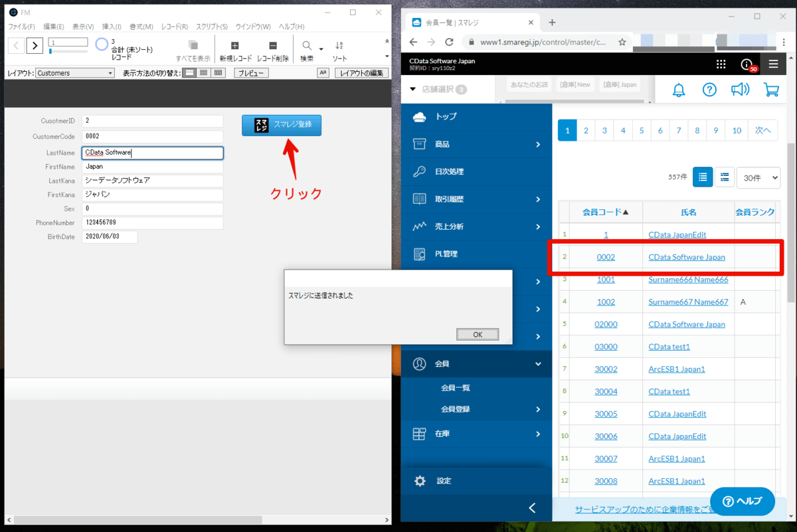Click the Find (検索) magnifier icon
This screenshot has height=532, width=797.
307,46
